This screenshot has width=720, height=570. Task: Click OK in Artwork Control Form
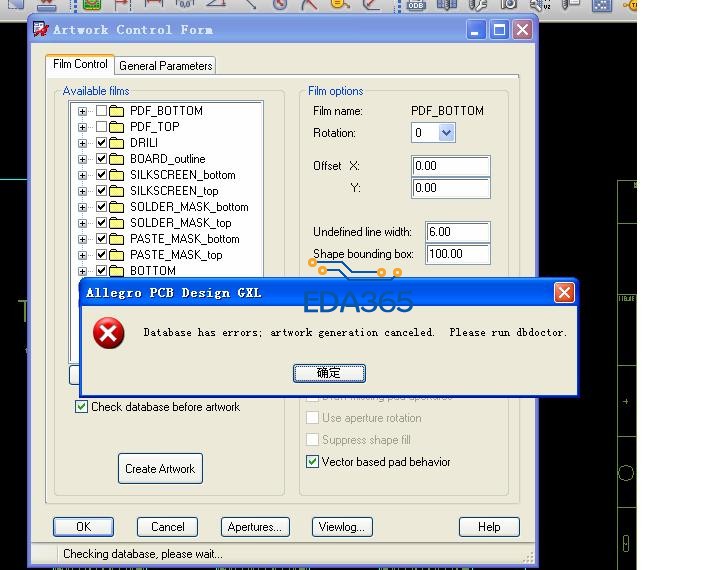point(84,527)
